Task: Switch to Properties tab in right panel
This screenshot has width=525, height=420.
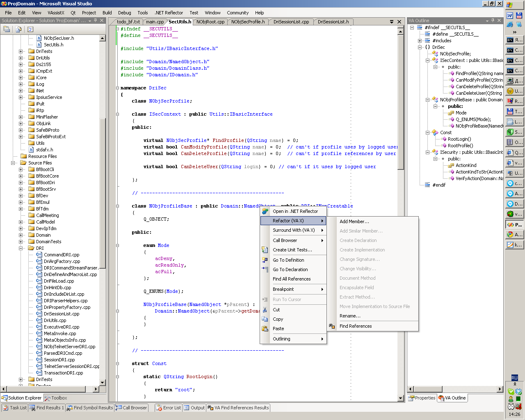Action: pos(422,398)
